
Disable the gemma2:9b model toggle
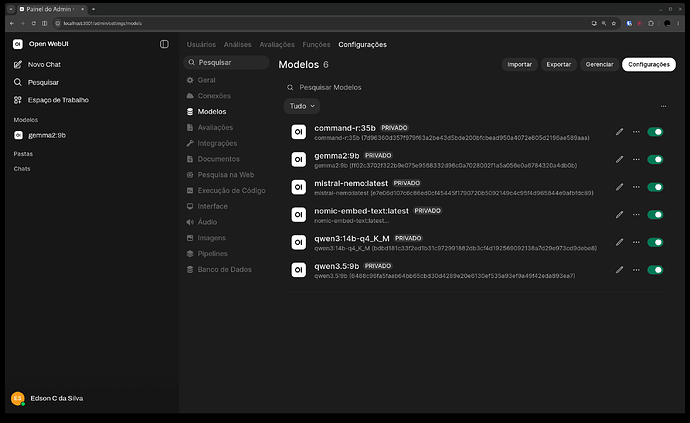655,159
